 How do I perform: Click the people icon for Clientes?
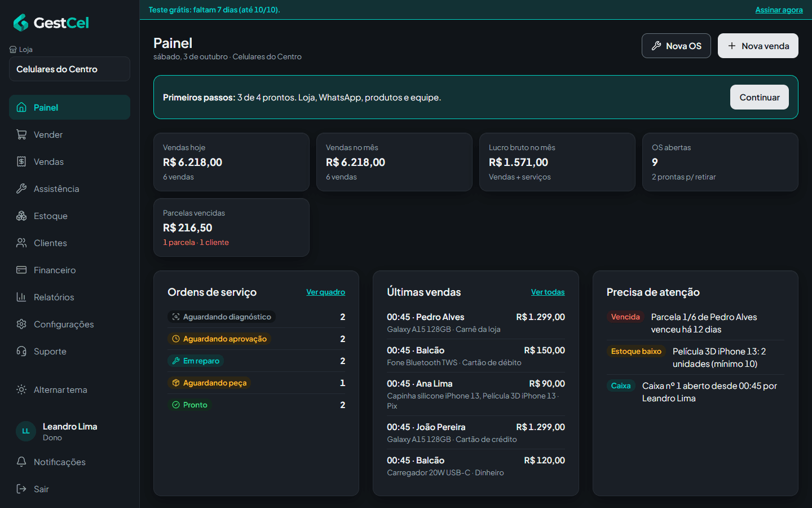(21, 243)
